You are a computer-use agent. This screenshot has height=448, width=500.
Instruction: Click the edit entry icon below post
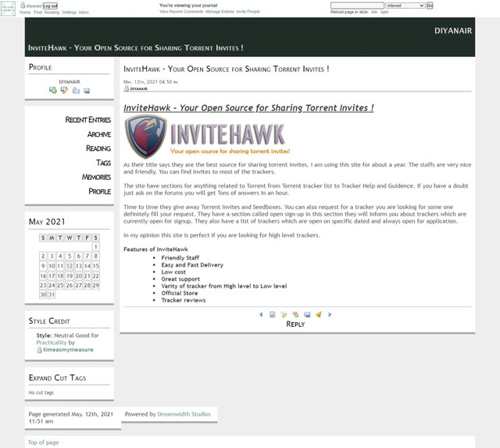[x=273, y=314]
